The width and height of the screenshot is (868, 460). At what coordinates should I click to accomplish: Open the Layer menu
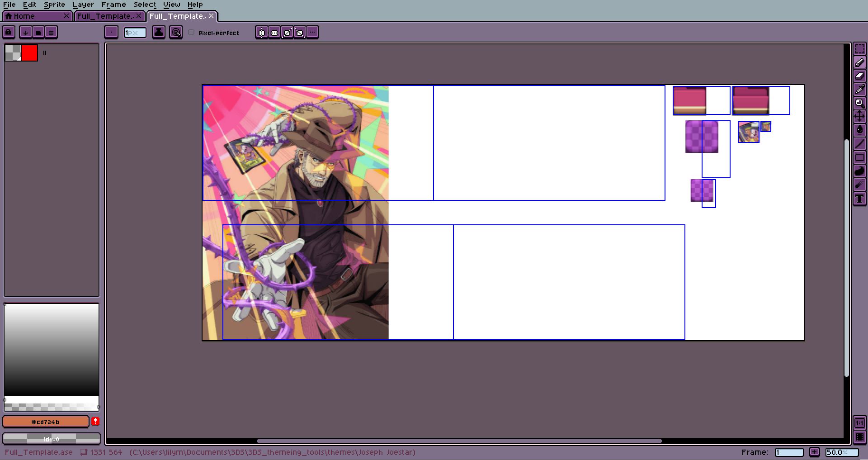[84, 5]
